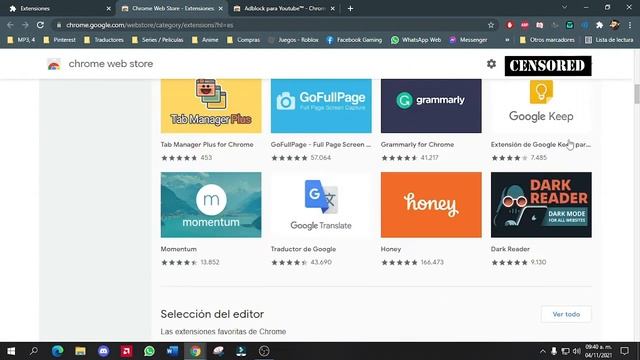Bookmark this page with star icon

click(491, 25)
